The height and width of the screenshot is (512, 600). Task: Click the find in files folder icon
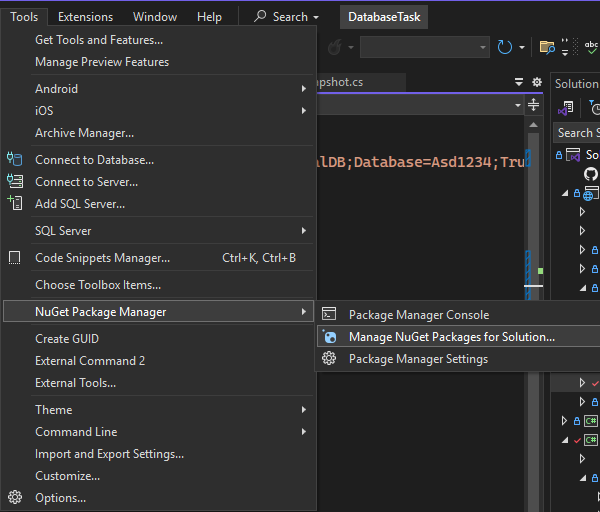click(547, 47)
